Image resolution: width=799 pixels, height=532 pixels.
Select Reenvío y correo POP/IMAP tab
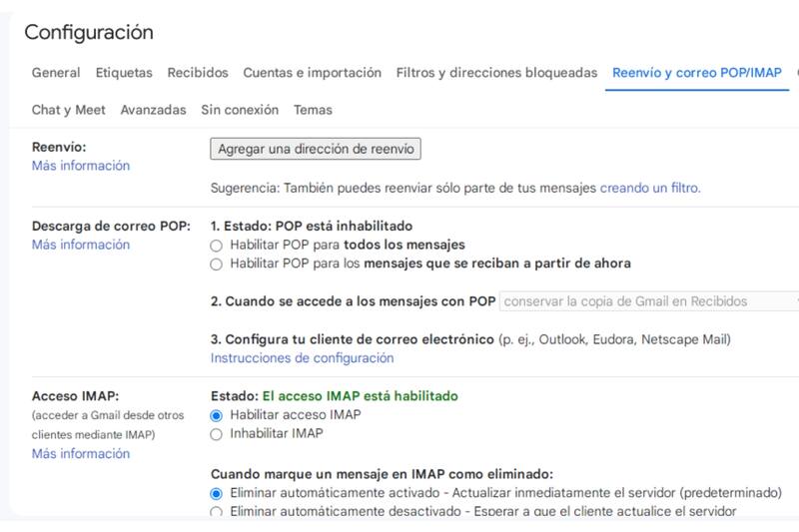pos(697,73)
